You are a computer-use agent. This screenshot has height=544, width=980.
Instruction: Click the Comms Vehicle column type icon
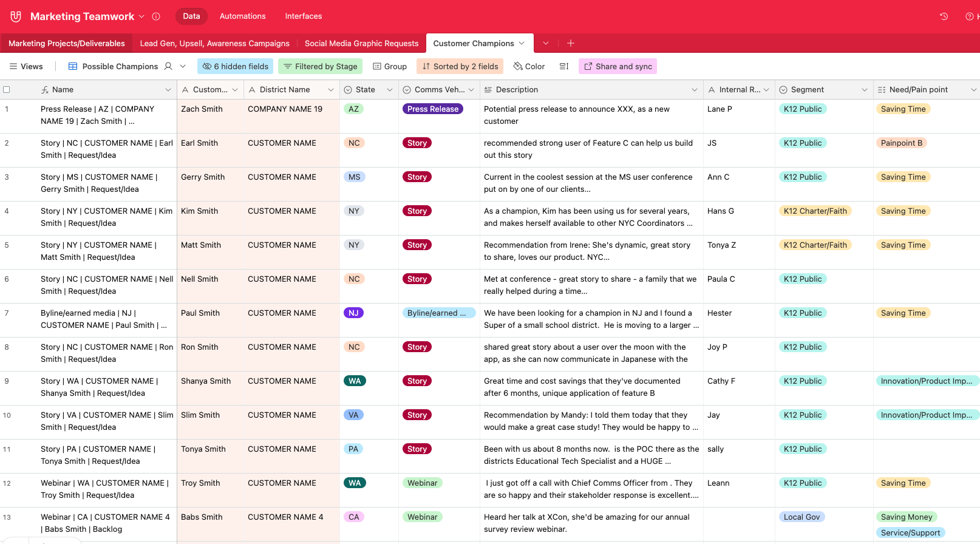click(x=407, y=90)
